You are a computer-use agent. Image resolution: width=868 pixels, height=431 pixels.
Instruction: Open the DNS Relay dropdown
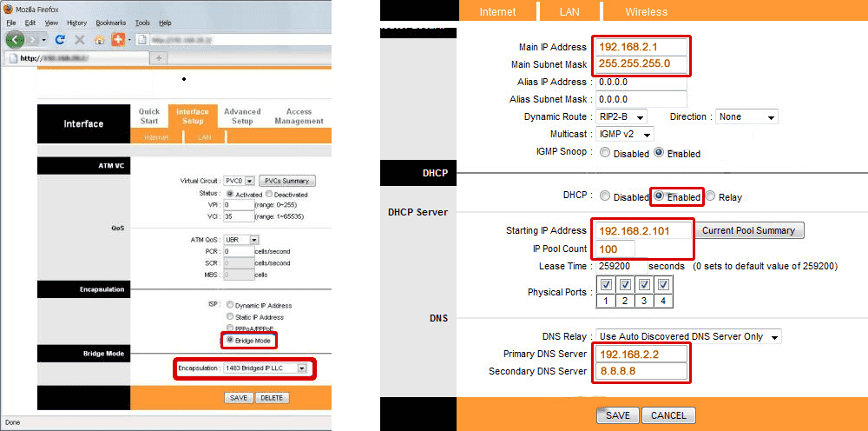(688, 336)
